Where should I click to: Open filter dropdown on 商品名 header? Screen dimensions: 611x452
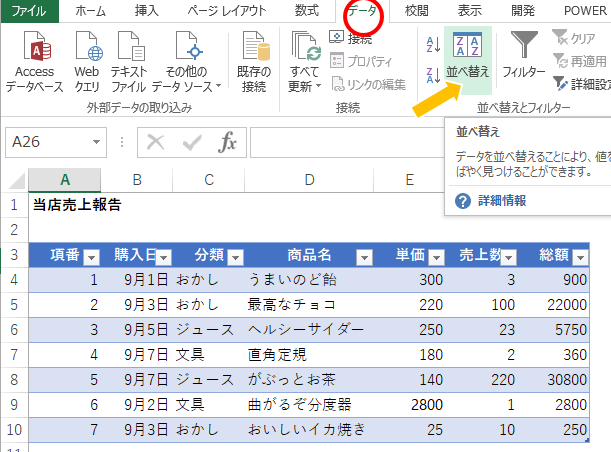pyautogui.click(x=363, y=256)
